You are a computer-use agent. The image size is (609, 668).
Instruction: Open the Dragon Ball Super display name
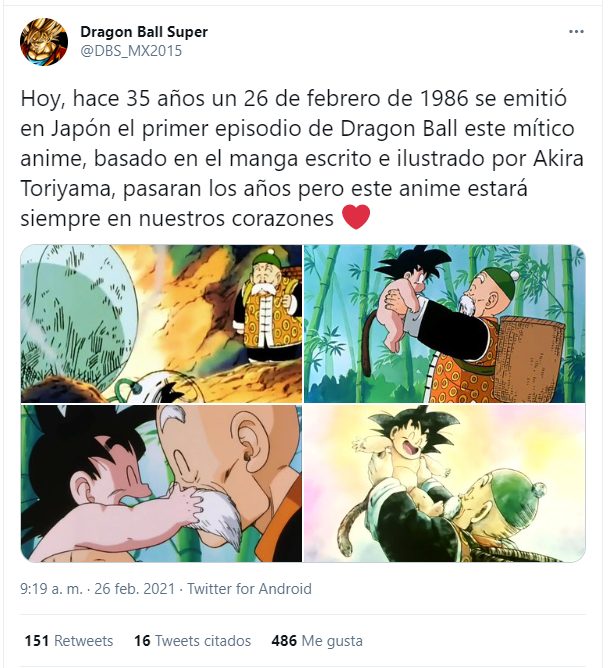click(x=144, y=32)
